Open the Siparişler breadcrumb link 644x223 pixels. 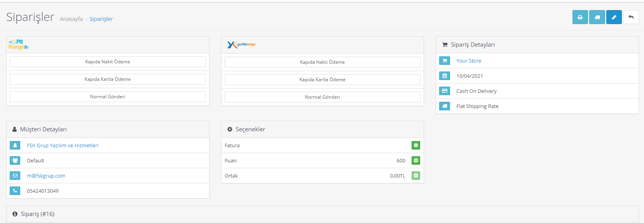tap(101, 19)
